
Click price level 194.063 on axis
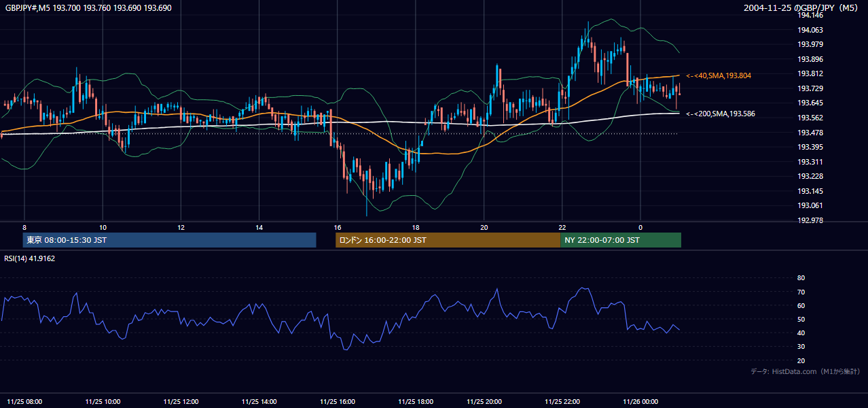810,30
